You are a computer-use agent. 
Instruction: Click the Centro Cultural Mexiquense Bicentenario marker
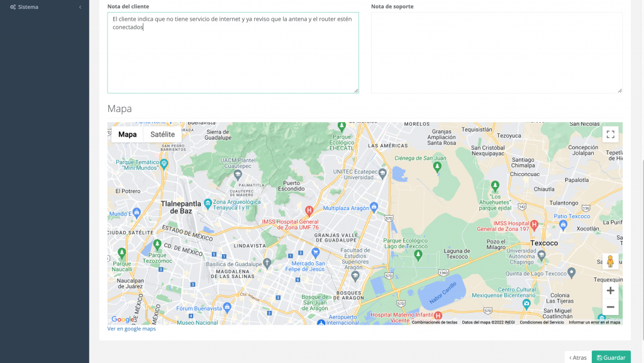(526, 304)
